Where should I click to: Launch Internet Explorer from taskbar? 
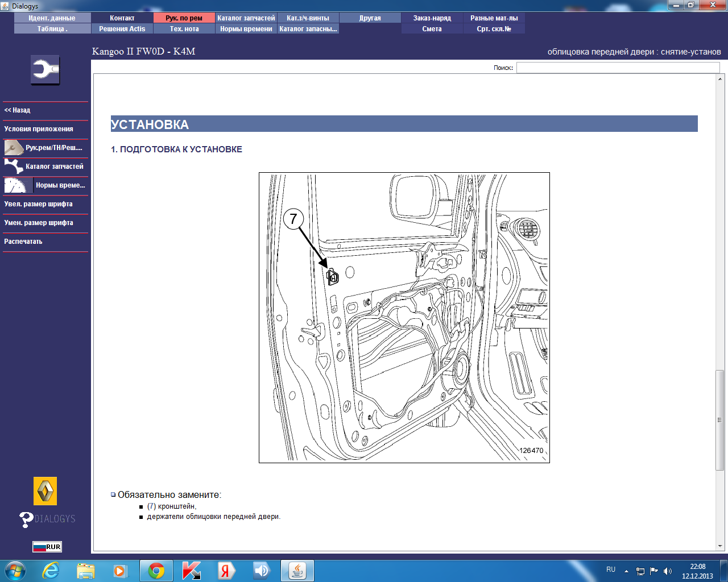coord(51,571)
